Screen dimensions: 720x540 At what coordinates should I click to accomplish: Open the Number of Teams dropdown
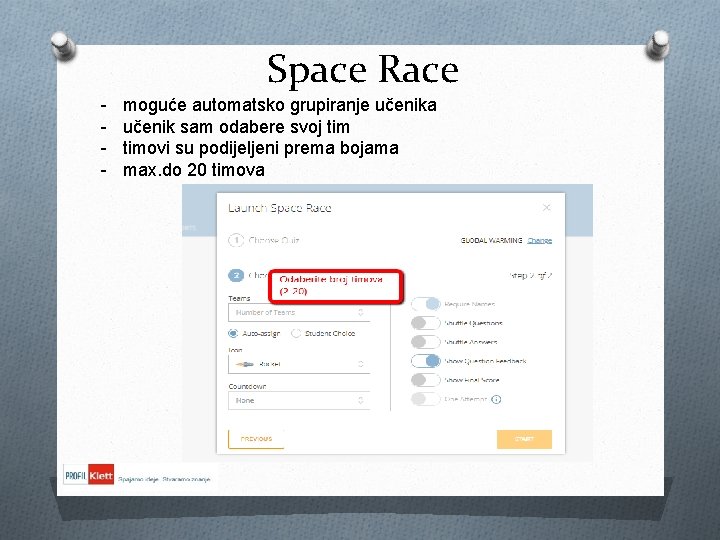pyautogui.click(x=299, y=313)
